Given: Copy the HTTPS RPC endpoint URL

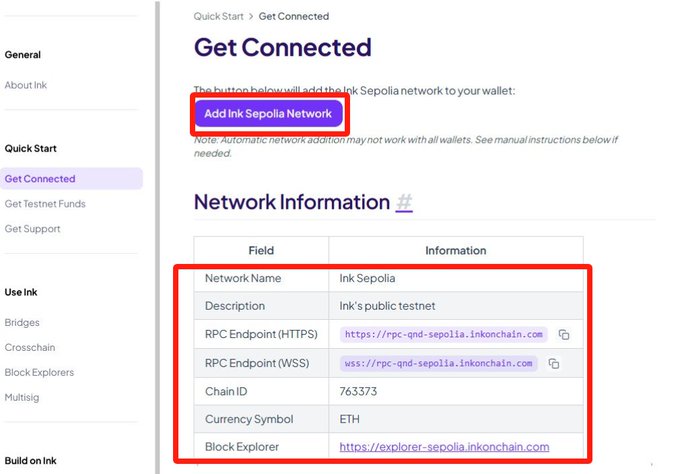Looking at the screenshot, I should [x=564, y=334].
